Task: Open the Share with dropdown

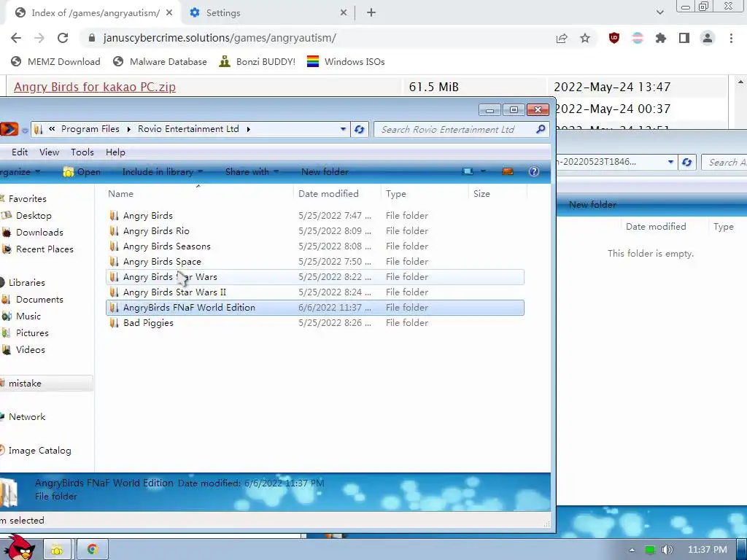Action: [x=252, y=172]
